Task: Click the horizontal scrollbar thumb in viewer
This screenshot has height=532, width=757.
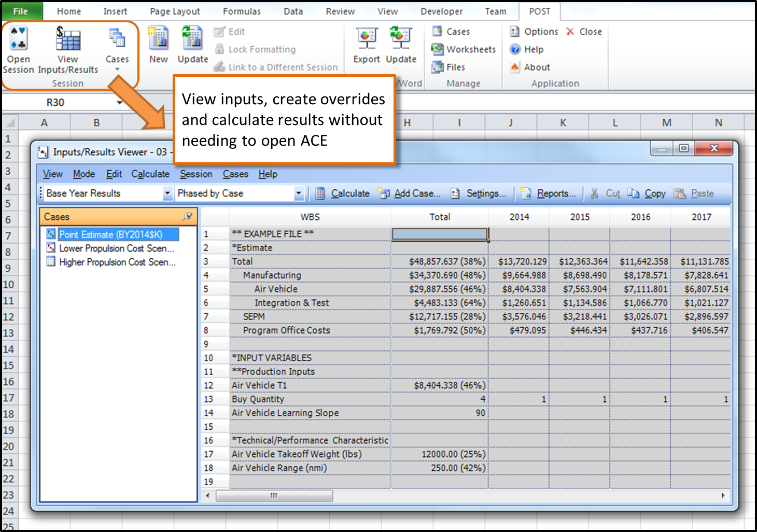Action: tap(274, 496)
